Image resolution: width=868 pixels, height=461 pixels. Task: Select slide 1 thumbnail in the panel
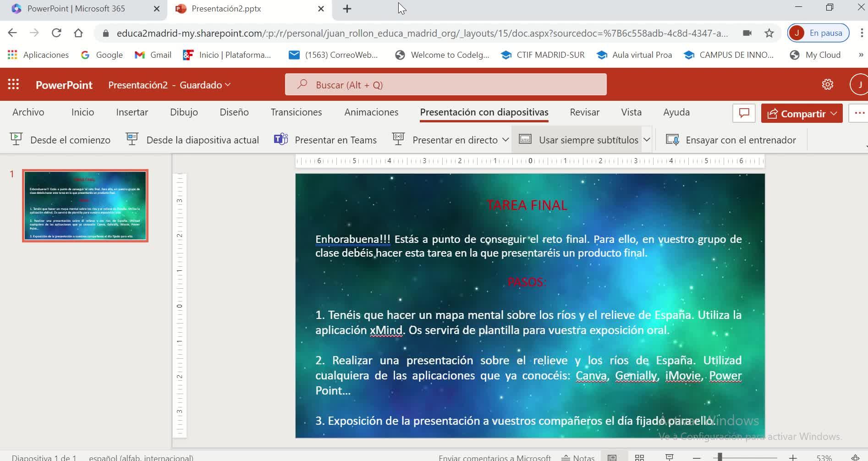click(x=85, y=206)
